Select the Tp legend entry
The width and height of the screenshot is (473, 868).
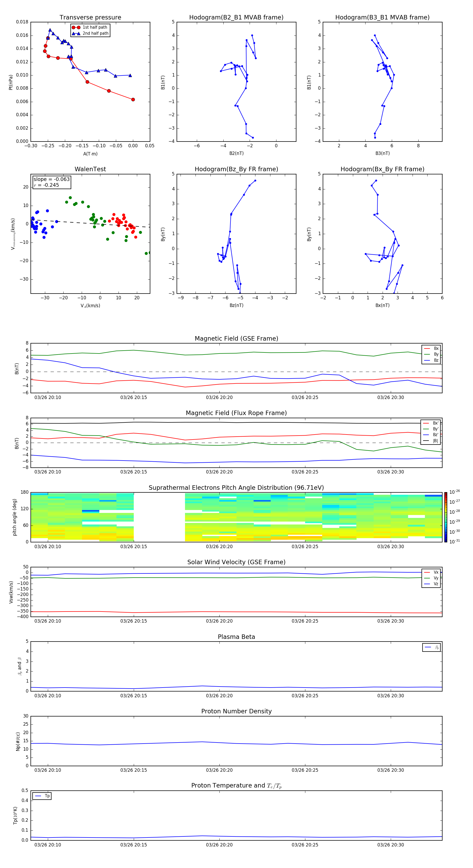[42, 796]
